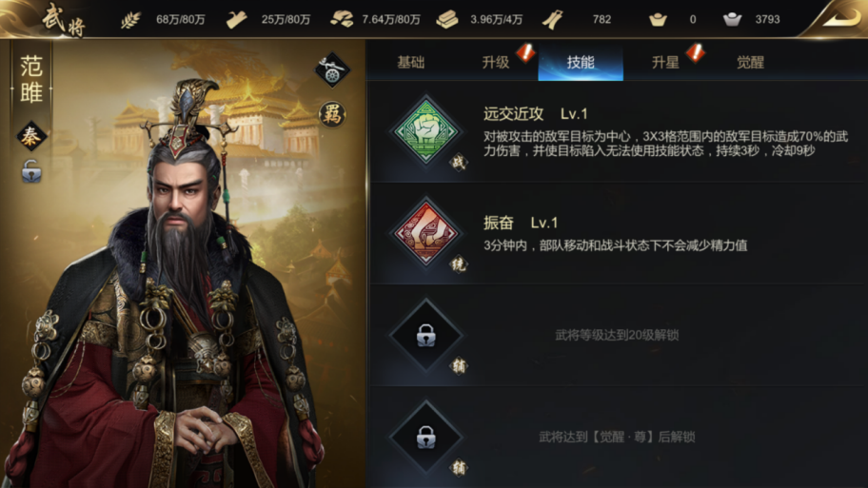Tap the locked 觉醒·尊 skill slot
The image size is (868, 488).
426,437
